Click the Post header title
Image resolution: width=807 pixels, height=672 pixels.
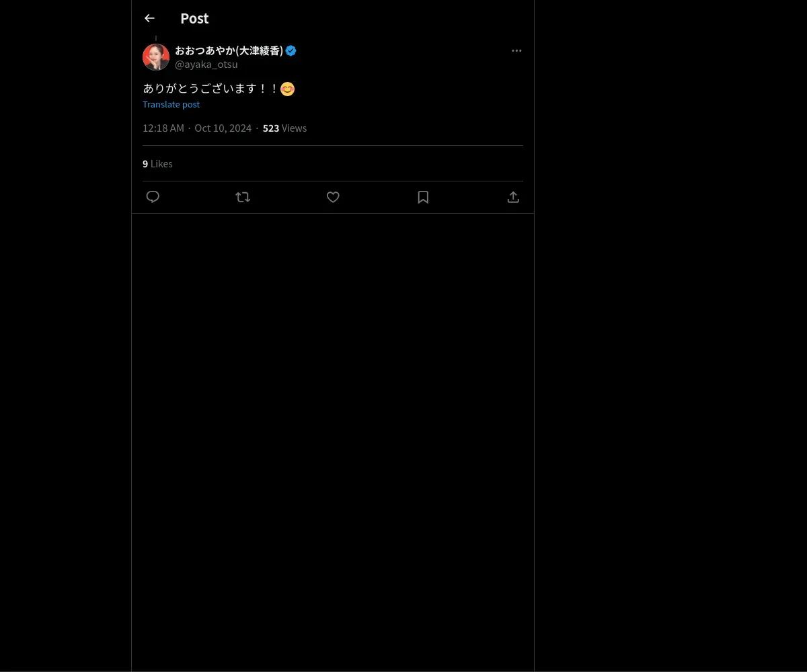coord(194,18)
